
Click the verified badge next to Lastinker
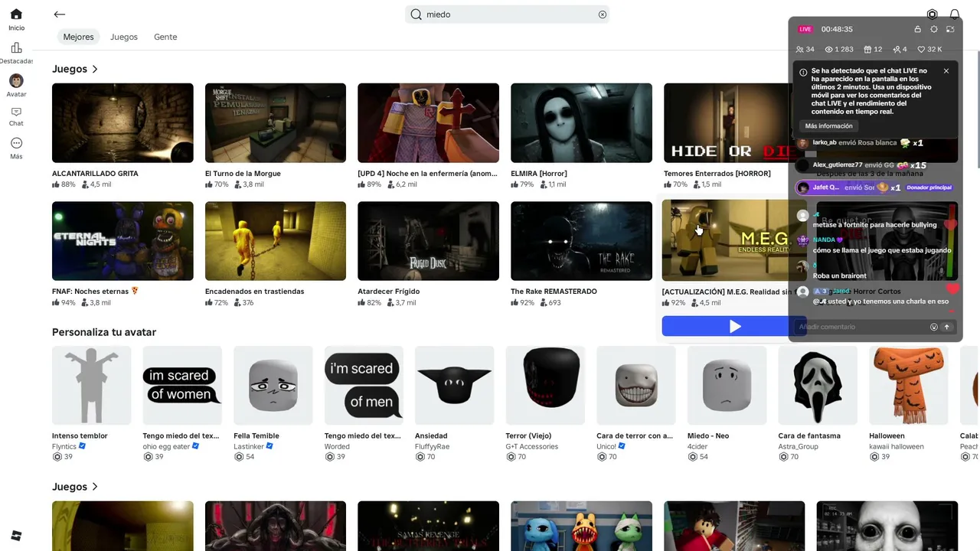(x=269, y=446)
